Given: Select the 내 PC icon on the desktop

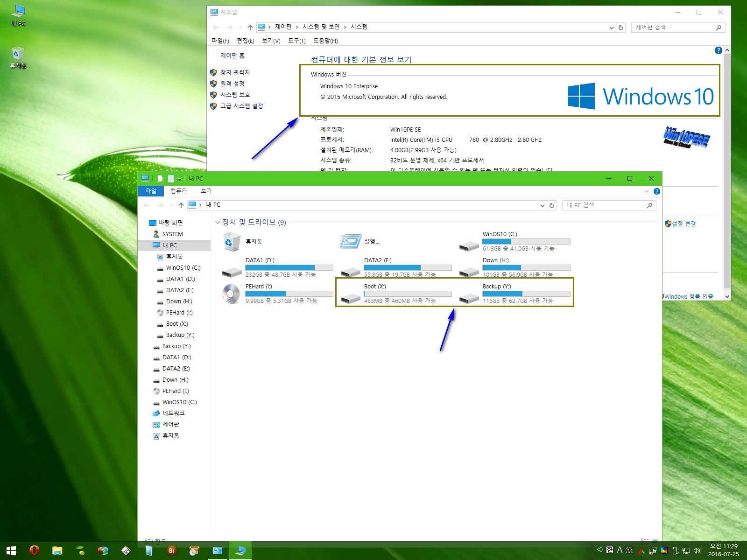Looking at the screenshot, I should click(18, 15).
